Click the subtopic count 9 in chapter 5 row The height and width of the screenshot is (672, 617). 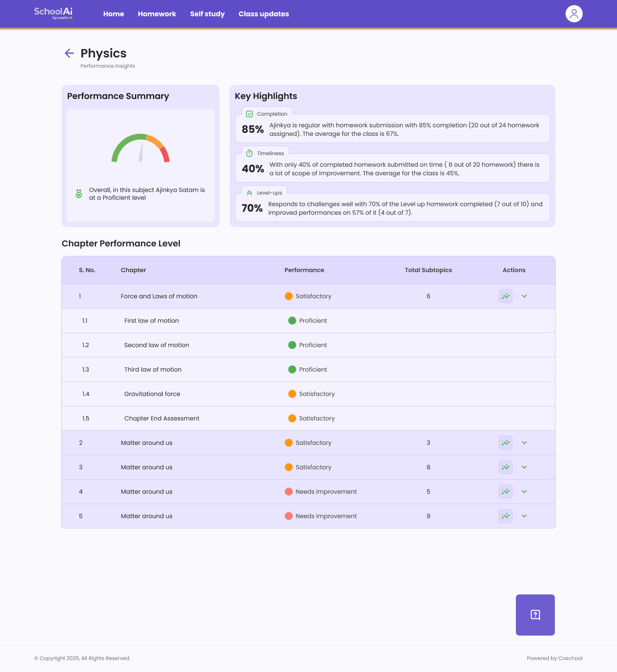428,516
